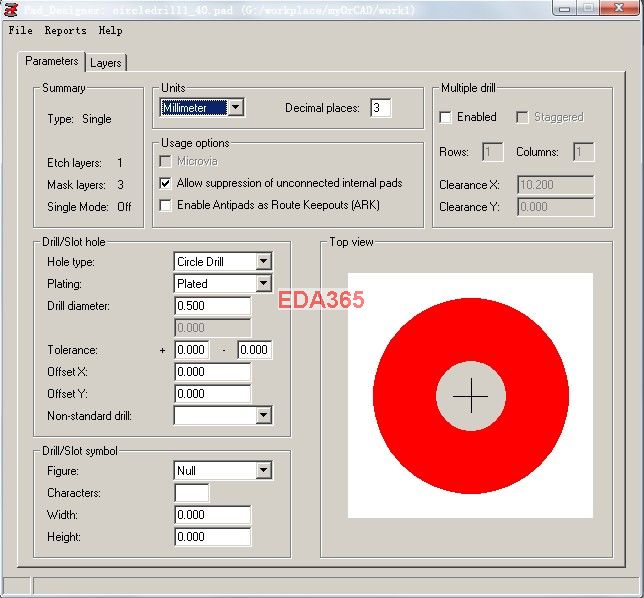Viewport: 644px width, 598px height.
Task: Click the 'Type: Single' summary text
Action: point(79,119)
